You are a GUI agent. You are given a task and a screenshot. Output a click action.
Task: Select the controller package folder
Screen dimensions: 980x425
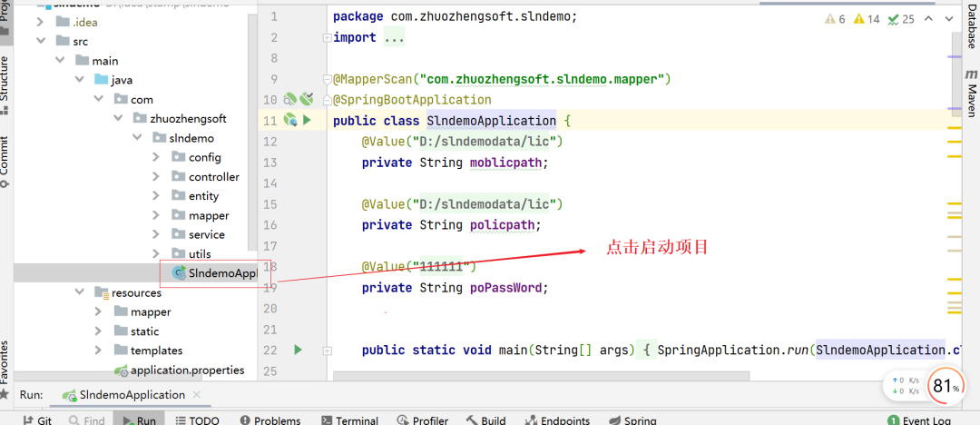point(206,177)
